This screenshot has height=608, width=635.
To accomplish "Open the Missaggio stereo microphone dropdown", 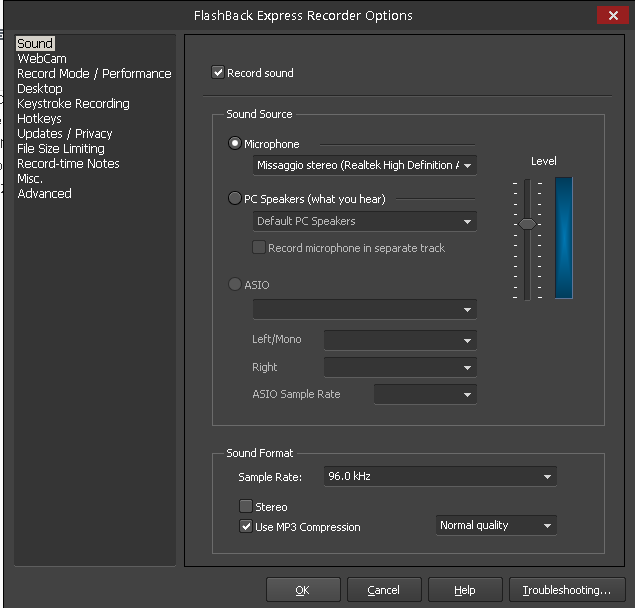I will (x=364, y=165).
